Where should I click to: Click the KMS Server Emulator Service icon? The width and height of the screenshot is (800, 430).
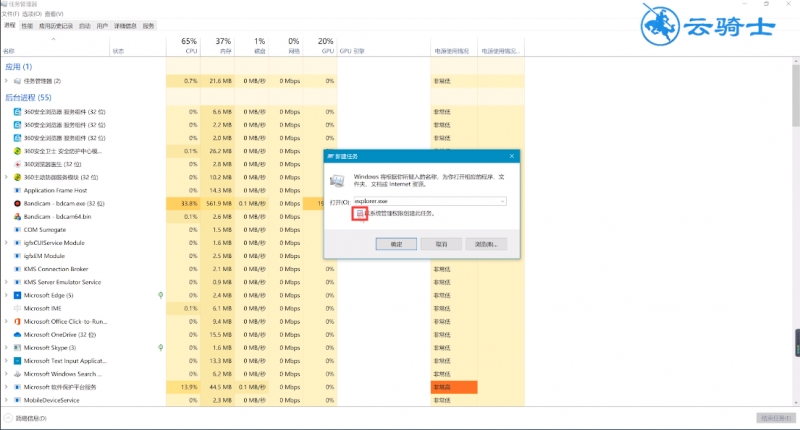pyautogui.click(x=17, y=282)
